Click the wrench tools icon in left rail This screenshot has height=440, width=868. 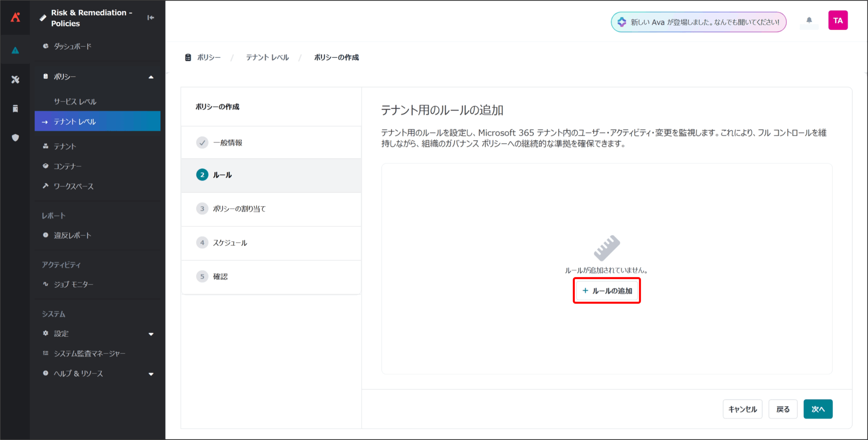tap(15, 80)
